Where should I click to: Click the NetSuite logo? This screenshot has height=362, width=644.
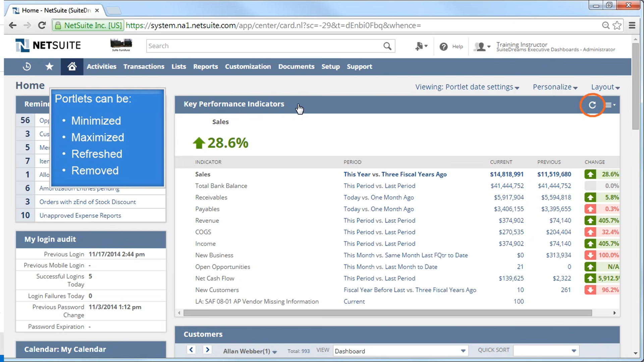click(x=48, y=45)
